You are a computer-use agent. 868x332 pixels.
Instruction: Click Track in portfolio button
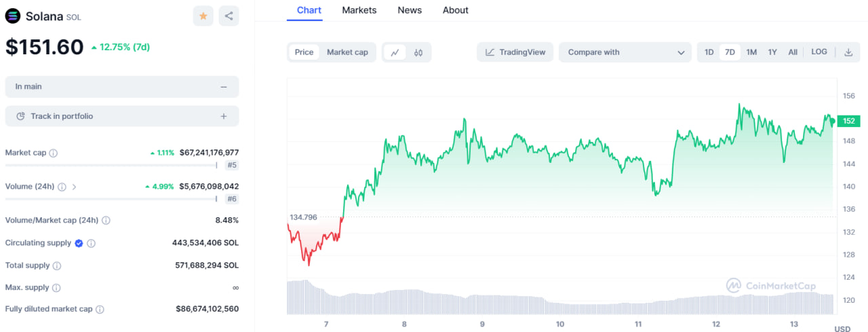pos(122,116)
